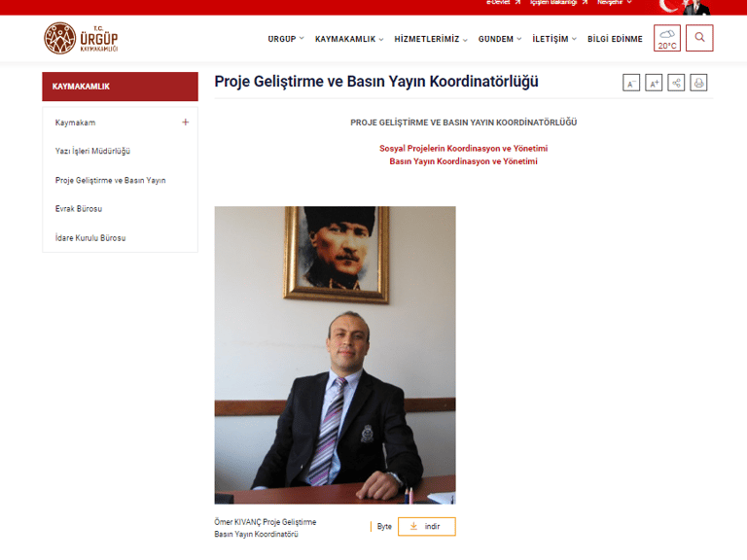Click the coordinator photo thumbnail
747x560 pixels.
[x=335, y=355]
